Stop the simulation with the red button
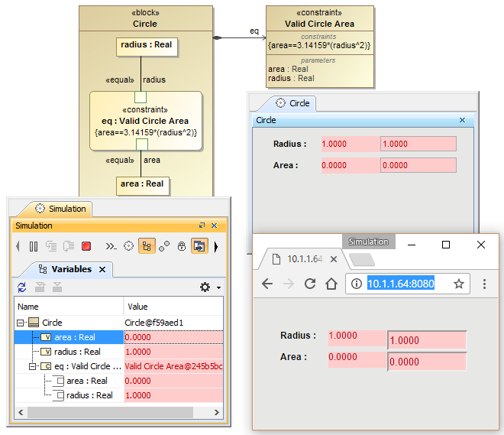This screenshot has height=435, width=504. (86, 246)
